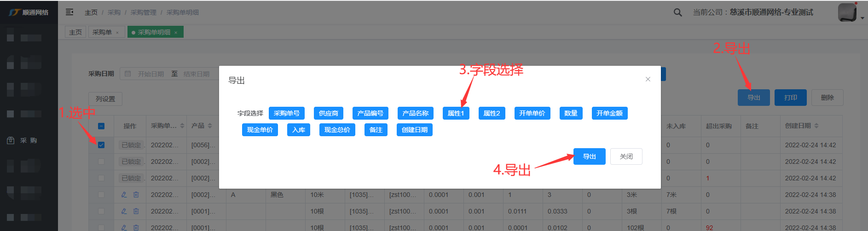Go to 主页 in the breadcrumb

(x=91, y=12)
